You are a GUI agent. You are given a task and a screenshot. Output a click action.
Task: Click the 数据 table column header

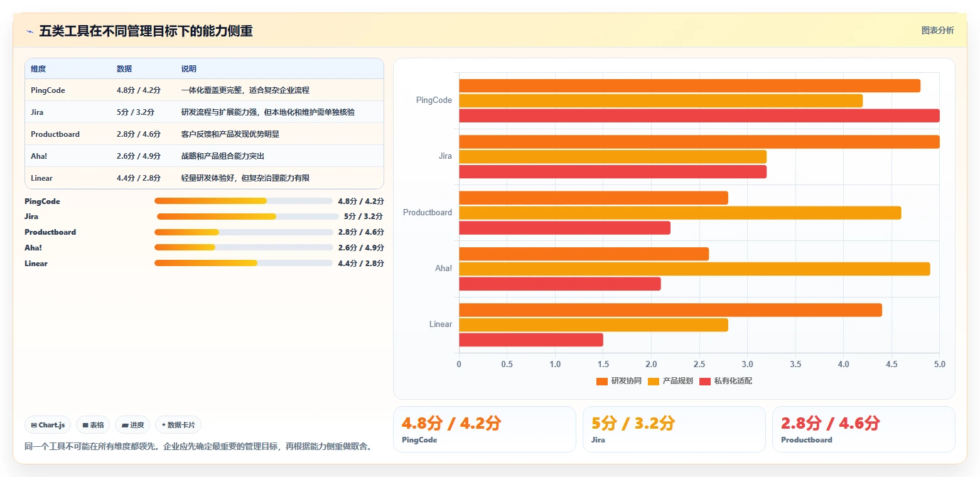124,69
